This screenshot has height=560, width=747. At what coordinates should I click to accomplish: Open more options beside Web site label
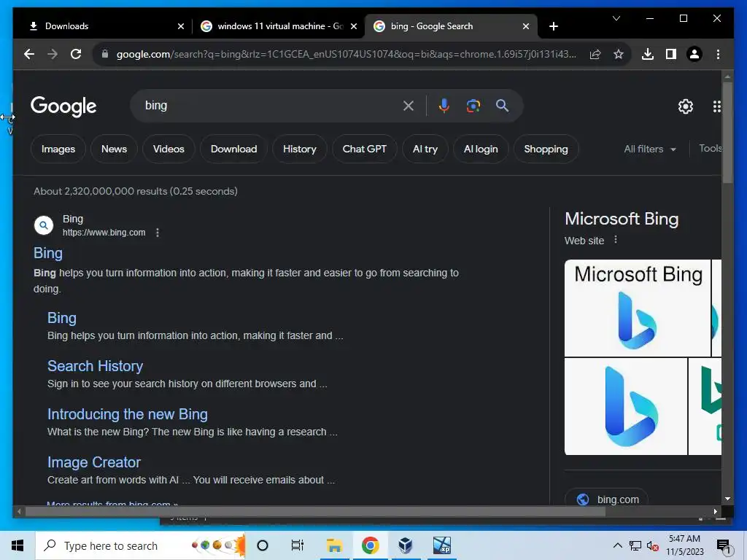(x=616, y=239)
